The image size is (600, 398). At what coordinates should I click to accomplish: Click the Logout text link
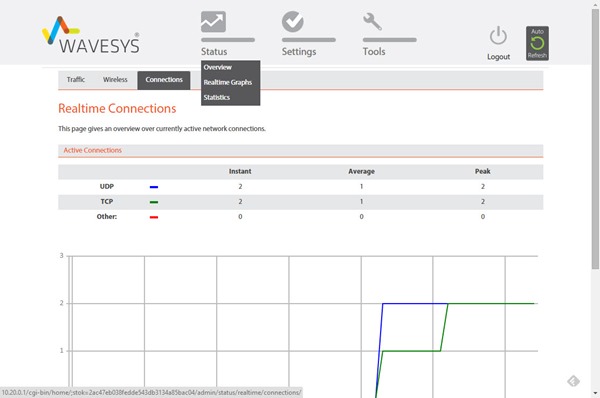pos(498,57)
